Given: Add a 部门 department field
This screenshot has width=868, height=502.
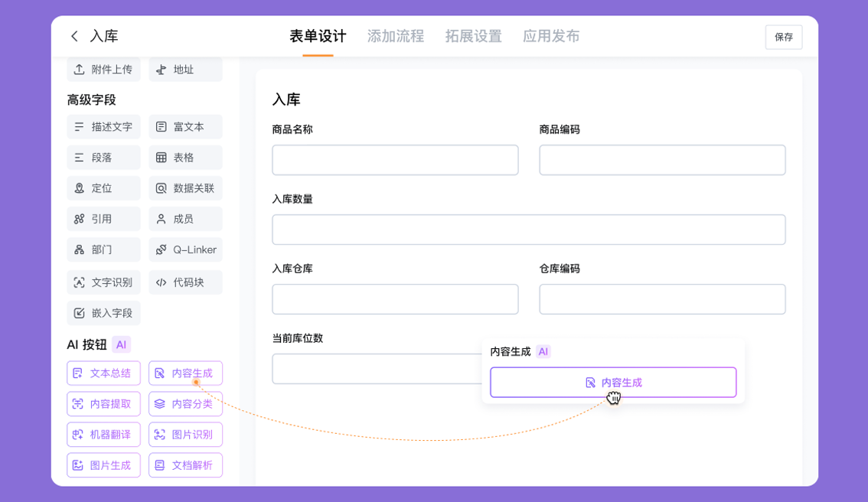Looking at the screenshot, I should [x=103, y=249].
